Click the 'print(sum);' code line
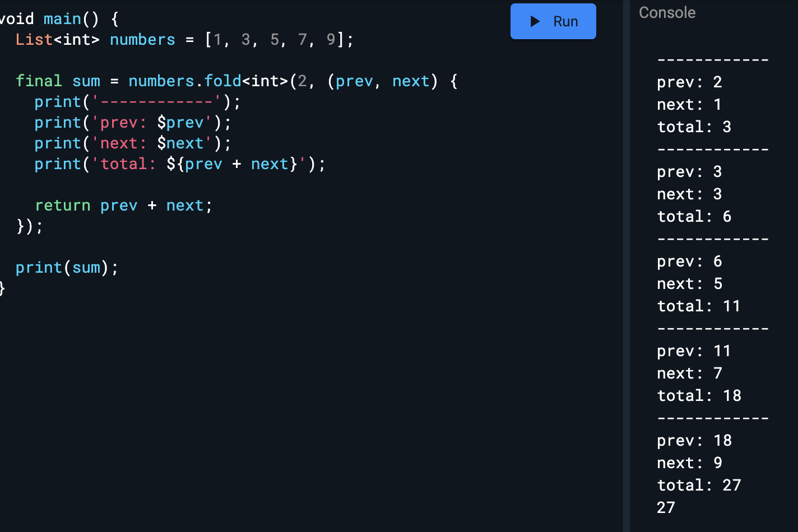This screenshot has height=532, width=798. (x=67, y=268)
